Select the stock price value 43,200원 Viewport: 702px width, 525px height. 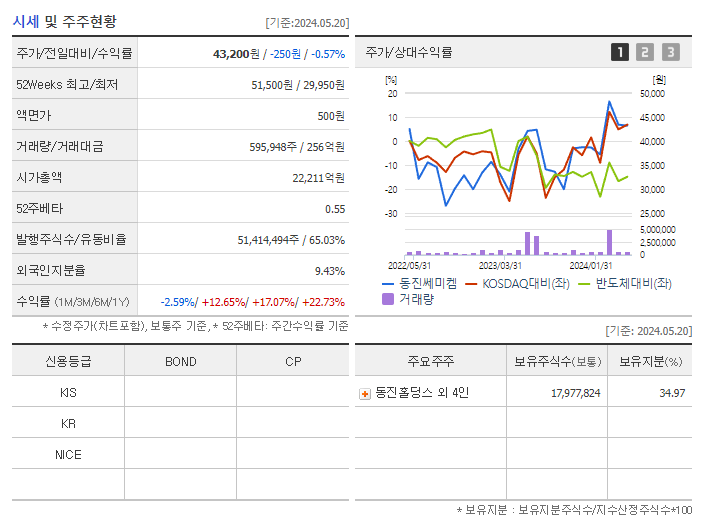click(x=236, y=54)
